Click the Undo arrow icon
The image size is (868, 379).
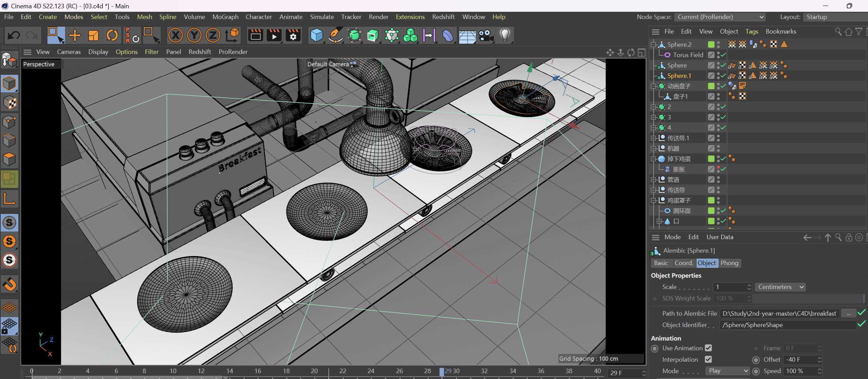pyautogui.click(x=14, y=35)
